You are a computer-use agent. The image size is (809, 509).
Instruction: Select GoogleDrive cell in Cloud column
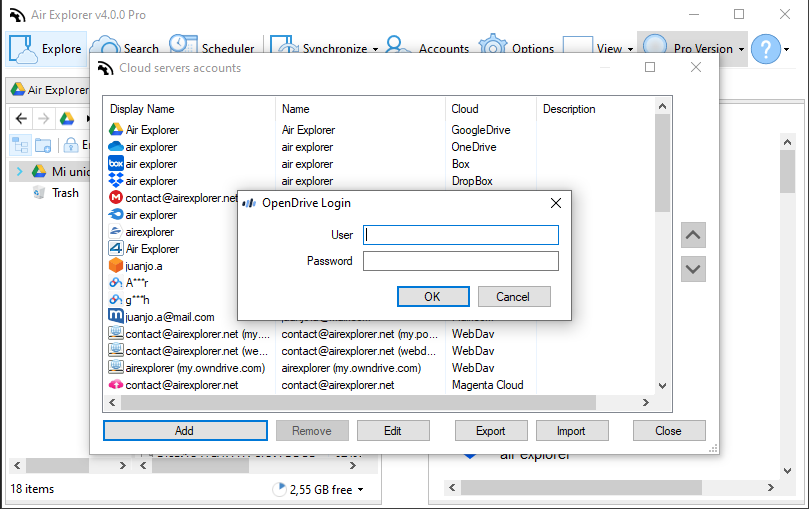(x=481, y=130)
